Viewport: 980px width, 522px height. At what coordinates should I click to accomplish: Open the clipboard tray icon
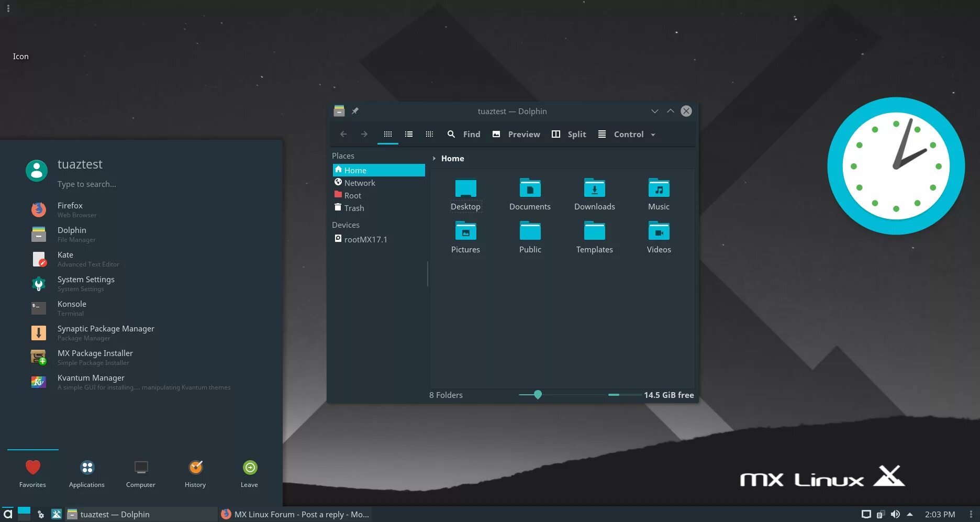[881, 514]
